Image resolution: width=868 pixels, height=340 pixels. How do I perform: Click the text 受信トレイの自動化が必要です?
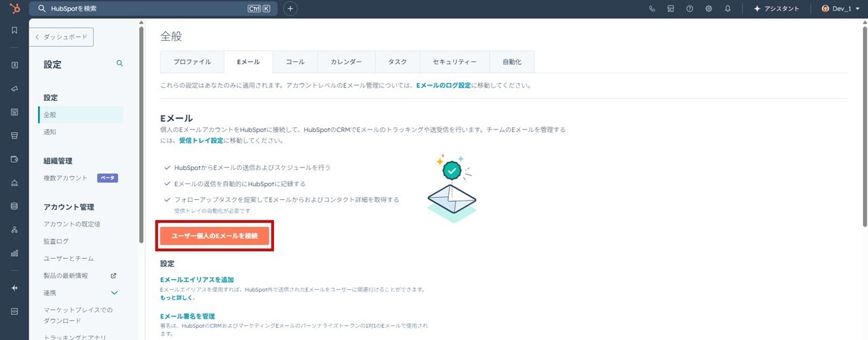[211, 211]
